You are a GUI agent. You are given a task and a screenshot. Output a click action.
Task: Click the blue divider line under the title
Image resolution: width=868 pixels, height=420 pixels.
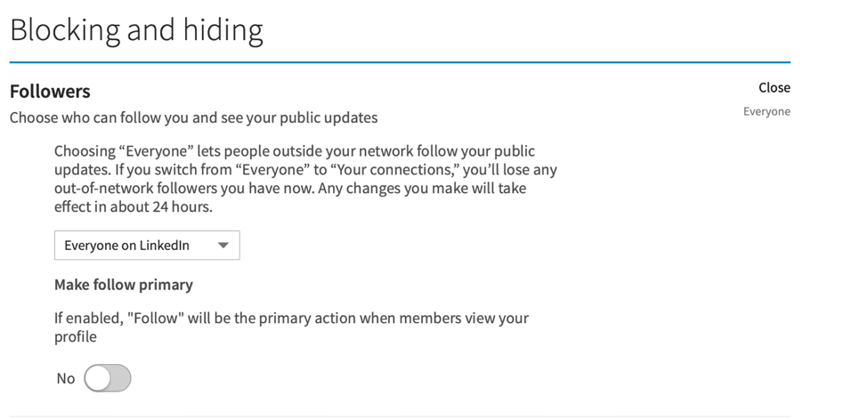(x=400, y=62)
